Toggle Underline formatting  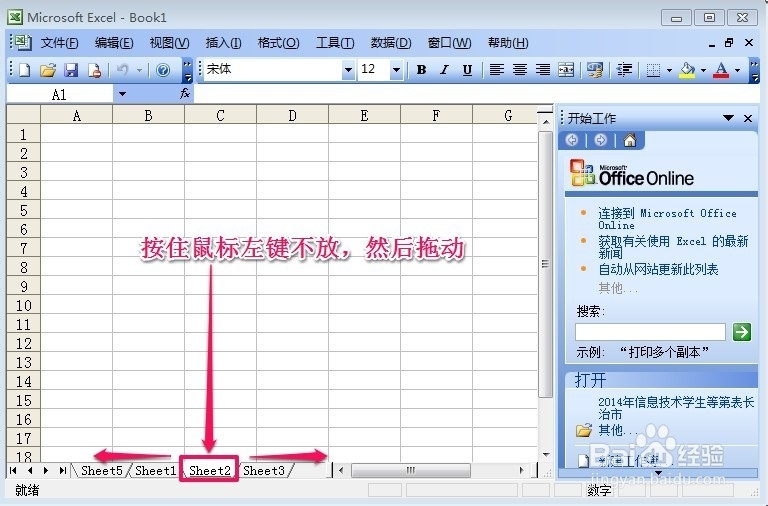coord(467,70)
